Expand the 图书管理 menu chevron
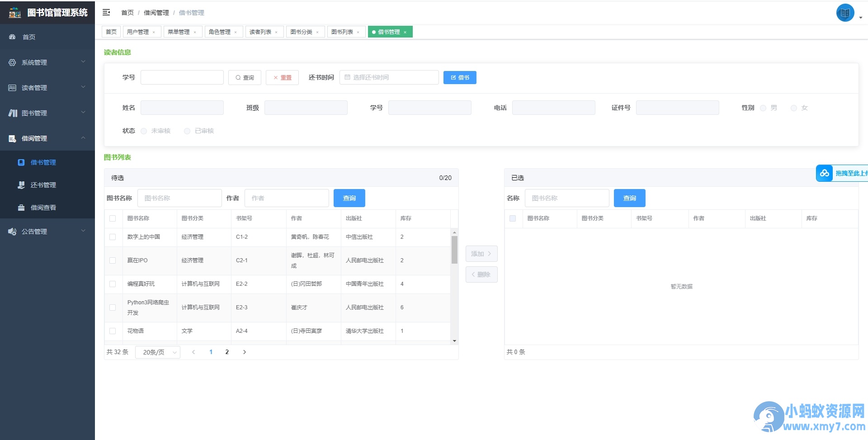This screenshot has width=868, height=440. coord(83,112)
